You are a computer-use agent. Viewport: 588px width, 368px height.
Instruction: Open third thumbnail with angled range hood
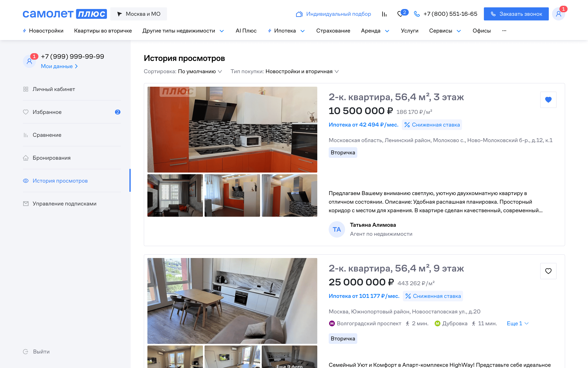click(x=289, y=195)
